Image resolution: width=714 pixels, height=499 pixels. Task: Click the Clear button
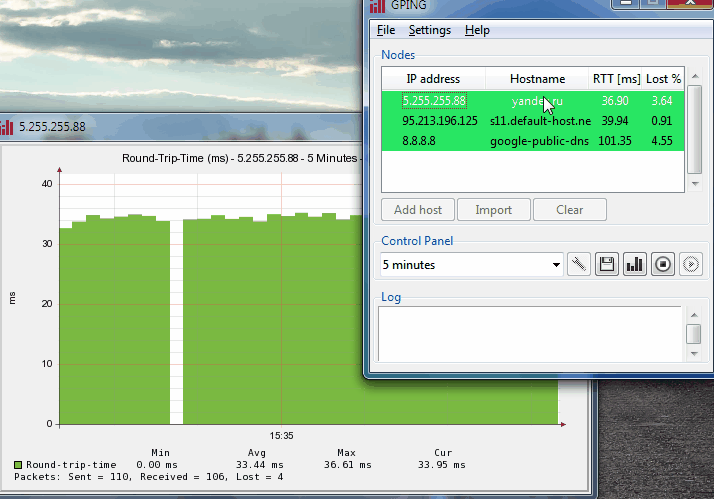(x=570, y=210)
